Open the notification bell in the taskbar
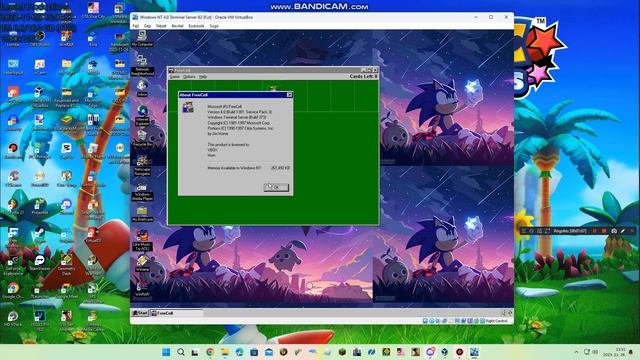Image resolution: width=640 pixels, height=360 pixels. click(x=631, y=352)
